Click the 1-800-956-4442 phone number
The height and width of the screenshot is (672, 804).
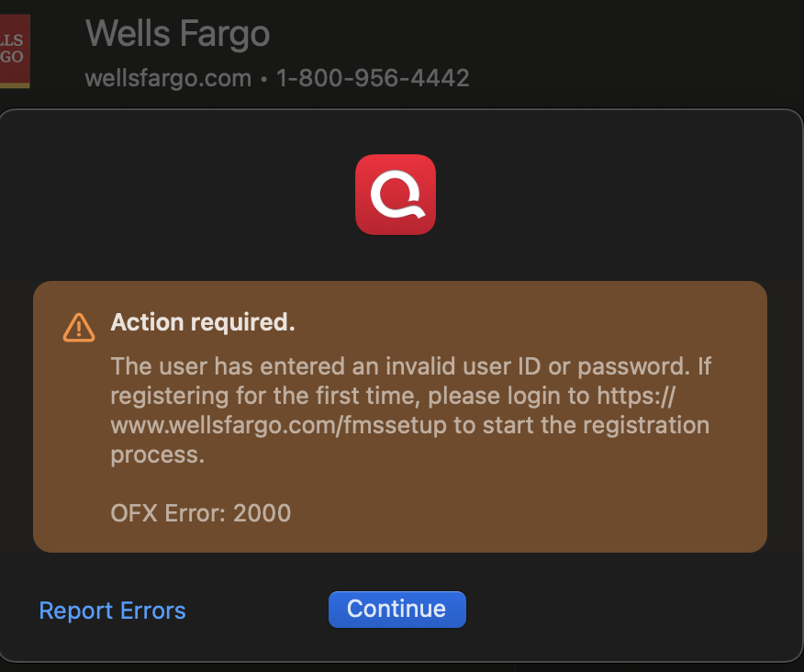click(x=374, y=78)
